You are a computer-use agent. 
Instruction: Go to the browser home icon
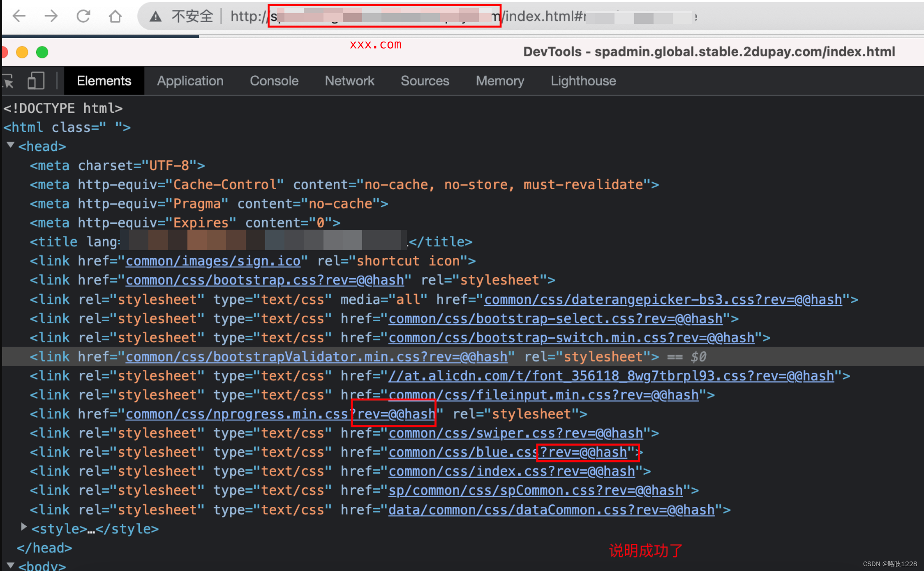(115, 16)
